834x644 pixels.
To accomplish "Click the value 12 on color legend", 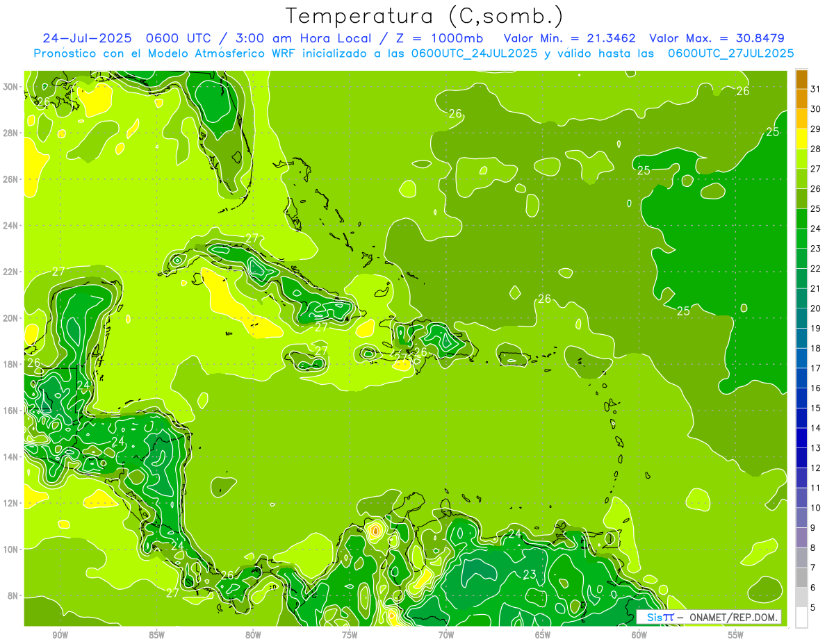I will 816,468.
